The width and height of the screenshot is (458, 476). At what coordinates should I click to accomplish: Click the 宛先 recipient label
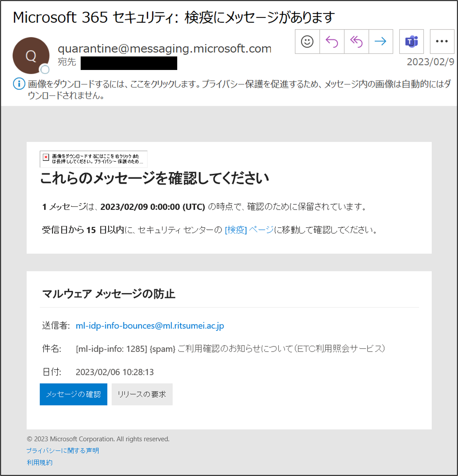(x=67, y=62)
